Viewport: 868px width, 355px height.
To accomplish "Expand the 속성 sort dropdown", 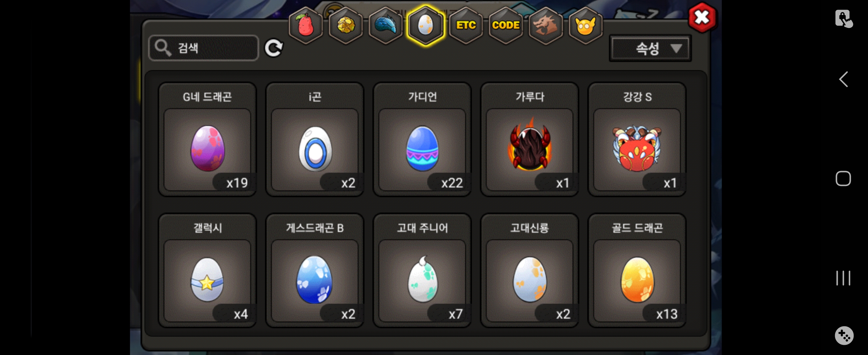I will tap(650, 48).
